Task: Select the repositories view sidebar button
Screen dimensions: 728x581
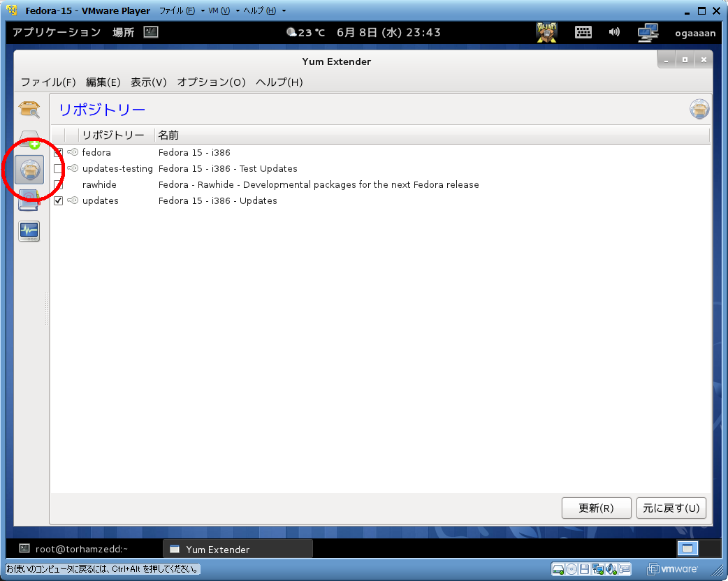Action: tap(30, 170)
